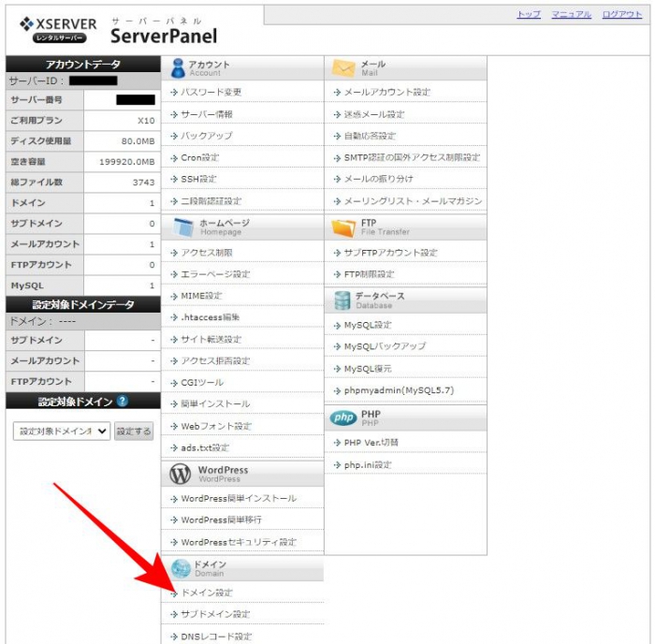This screenshot has height=644, width=655.
Task: Click the Mail envelope icon
Action: point(343,67)
